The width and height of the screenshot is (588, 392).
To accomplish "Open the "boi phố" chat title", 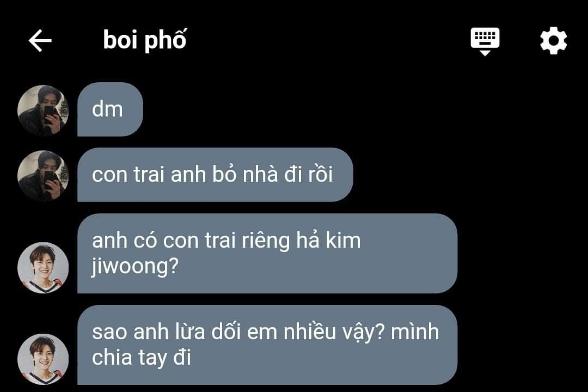I will 145,40.
